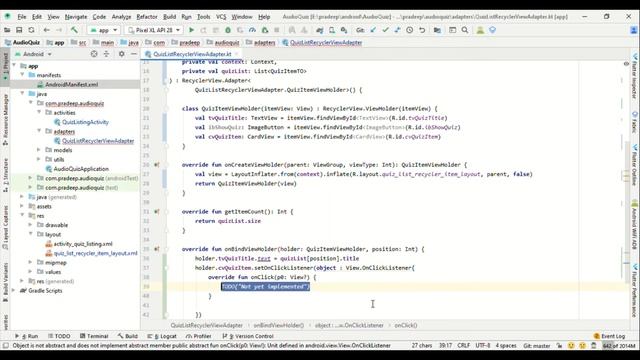
Task: Open the terminal window toolbar icon
Action: (452, 30)
